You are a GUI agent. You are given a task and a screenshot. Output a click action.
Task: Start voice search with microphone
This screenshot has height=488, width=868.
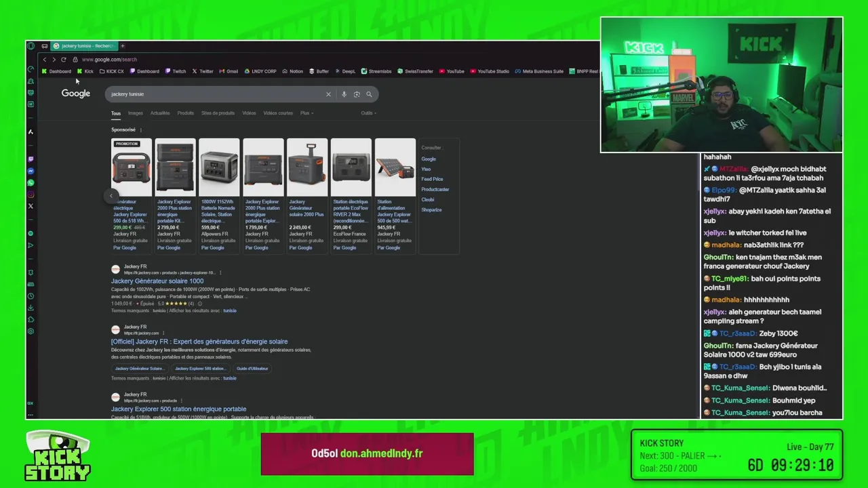click(x=344, y=94)
